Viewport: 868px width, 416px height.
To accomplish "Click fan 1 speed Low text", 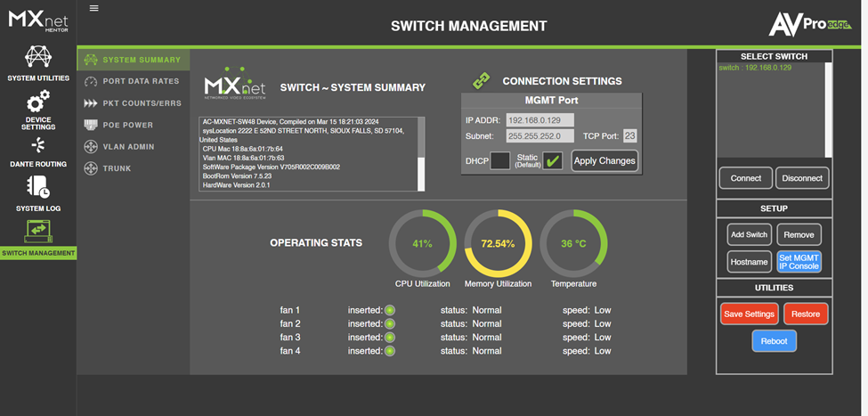I will [587, 310].
